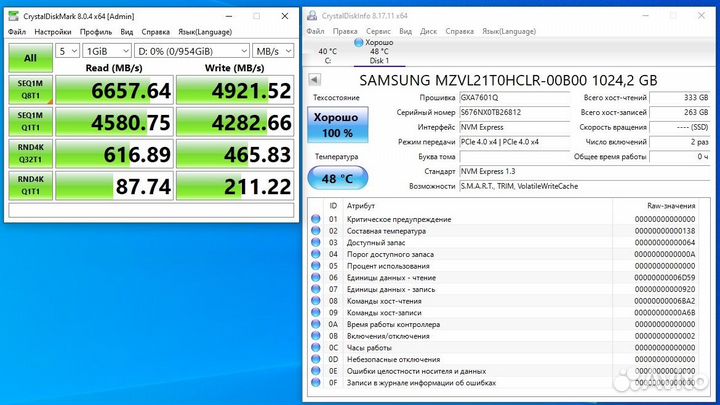Click the CrystalDiskInfo title bar icon
Viewport: 720px width, 405px height.
coord(312,16)
